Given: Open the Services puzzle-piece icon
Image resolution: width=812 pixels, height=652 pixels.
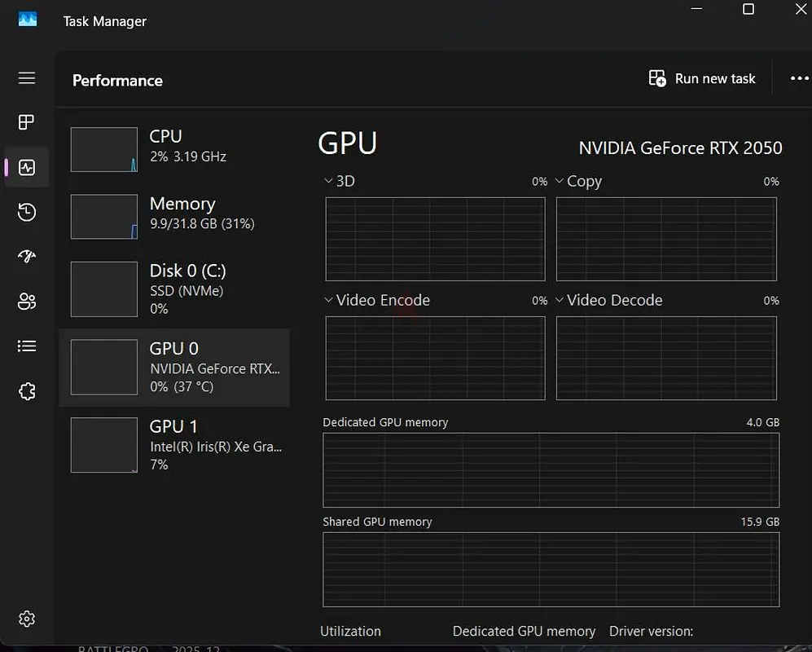Looking at the screenshot, I should point(27,391).
